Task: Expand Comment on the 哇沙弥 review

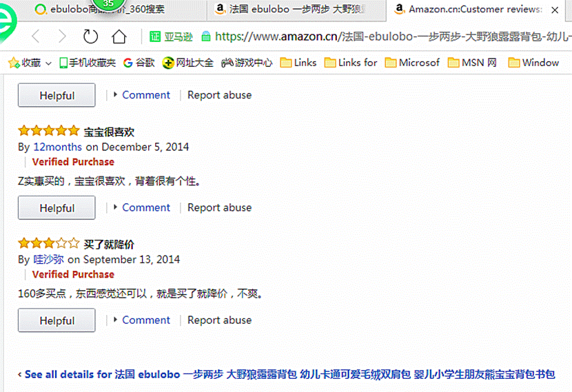Action: click(x=145, y=320)
